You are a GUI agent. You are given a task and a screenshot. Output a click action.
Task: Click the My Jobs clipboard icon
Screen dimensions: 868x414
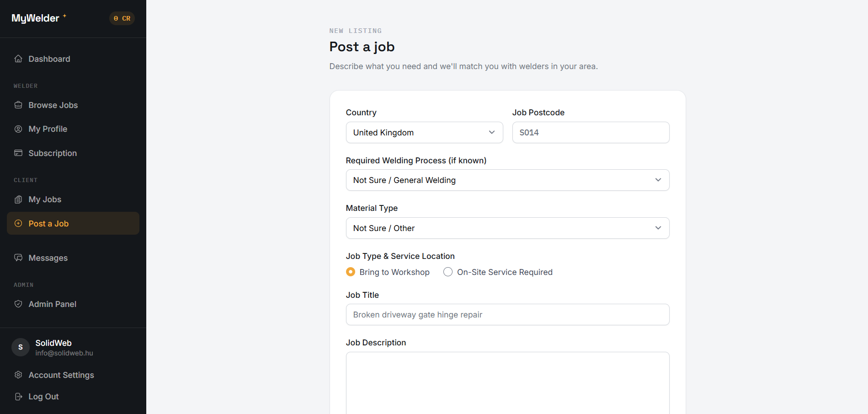[x=18, y=199]
